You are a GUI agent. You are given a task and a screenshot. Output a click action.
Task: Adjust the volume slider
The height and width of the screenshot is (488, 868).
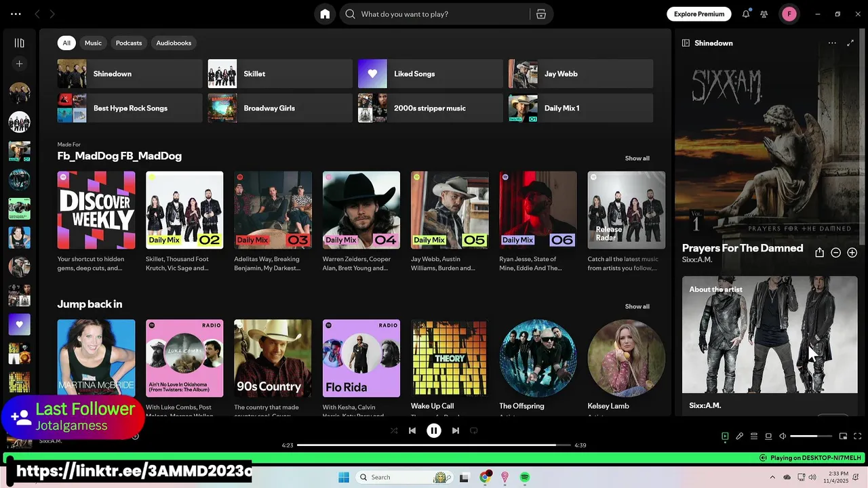(x=811, y=436)
